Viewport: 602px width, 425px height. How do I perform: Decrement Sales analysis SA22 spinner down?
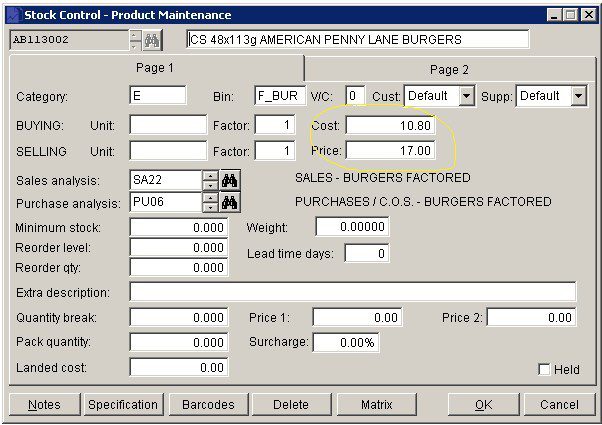tap(210, 185)
